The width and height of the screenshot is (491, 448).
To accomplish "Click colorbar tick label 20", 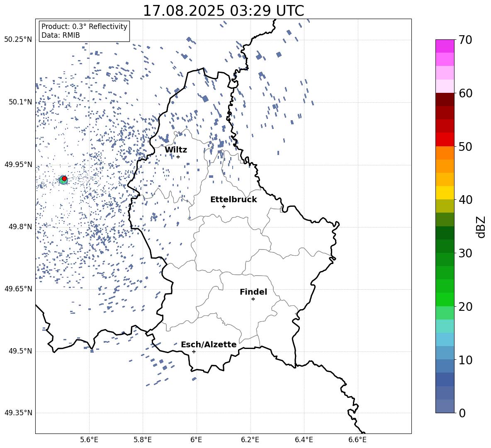I will pos(465,307).
